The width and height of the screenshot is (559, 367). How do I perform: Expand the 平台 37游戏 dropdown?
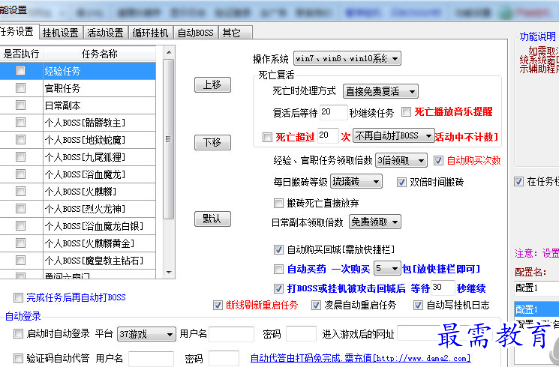pyautogui.click(x=146, y=334)
